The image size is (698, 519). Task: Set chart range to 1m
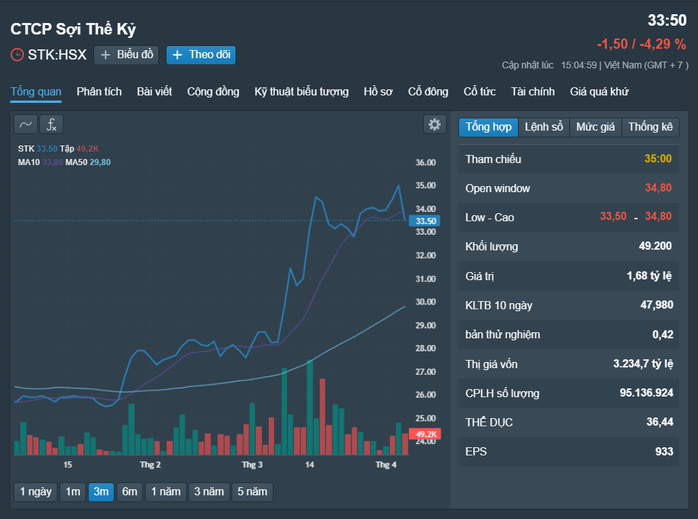pos(73,492)
